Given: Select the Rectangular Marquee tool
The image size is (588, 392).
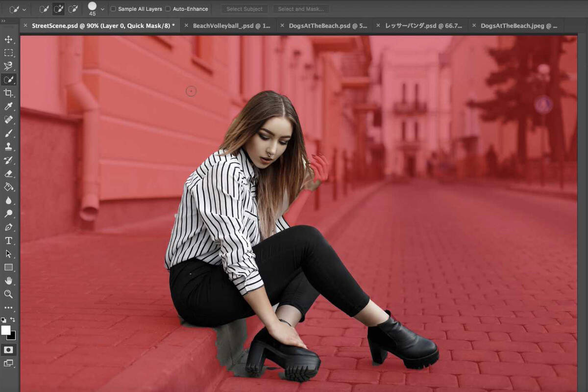Looking at the screenshot, I should point(8,52).
